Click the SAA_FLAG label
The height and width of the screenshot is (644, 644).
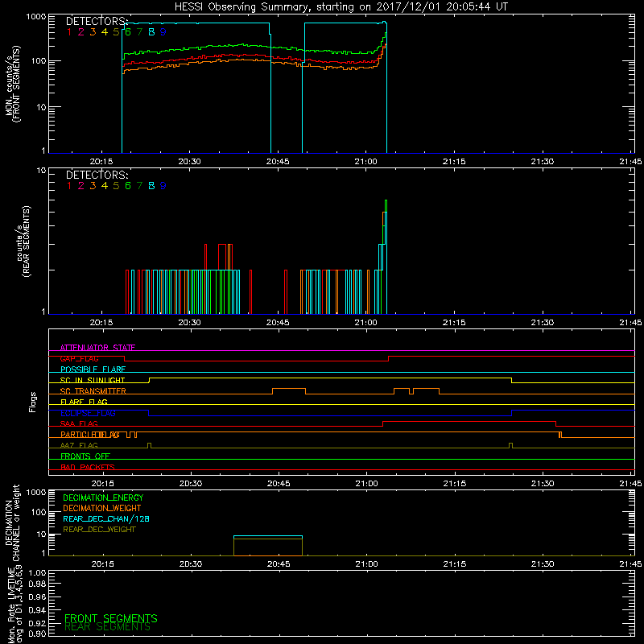[79, 423]
